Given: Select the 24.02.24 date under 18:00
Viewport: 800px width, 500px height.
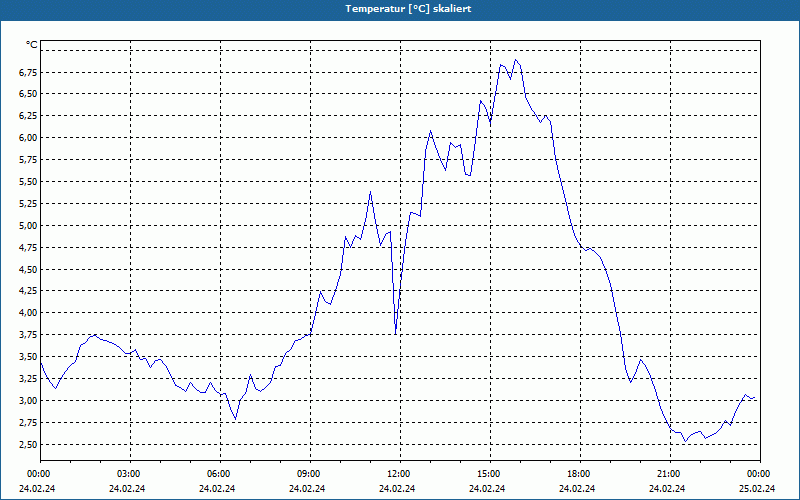Looking at the screenshot, I should tap(577, 489).
